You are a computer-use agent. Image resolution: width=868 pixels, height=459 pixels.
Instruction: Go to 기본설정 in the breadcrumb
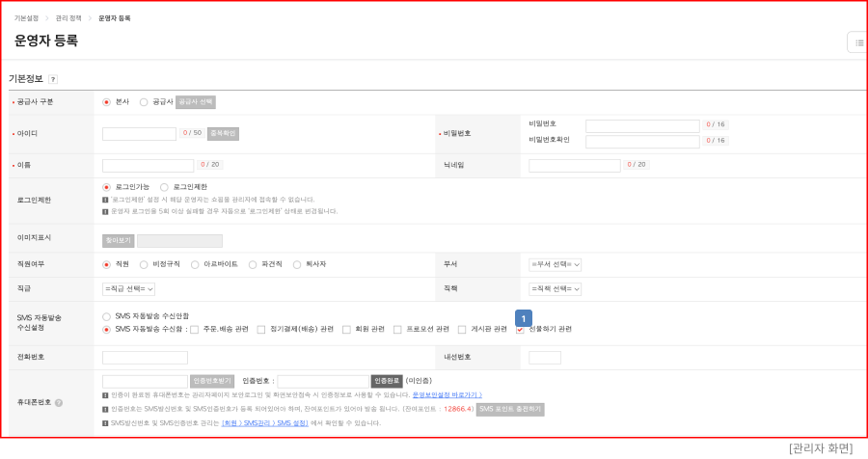[x=27, y=18]
